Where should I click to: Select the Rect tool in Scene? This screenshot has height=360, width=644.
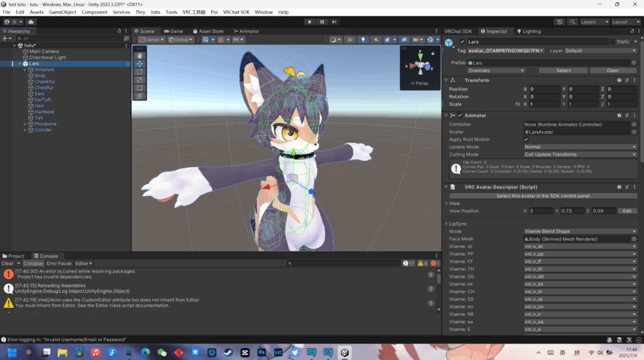pos(140,88)
